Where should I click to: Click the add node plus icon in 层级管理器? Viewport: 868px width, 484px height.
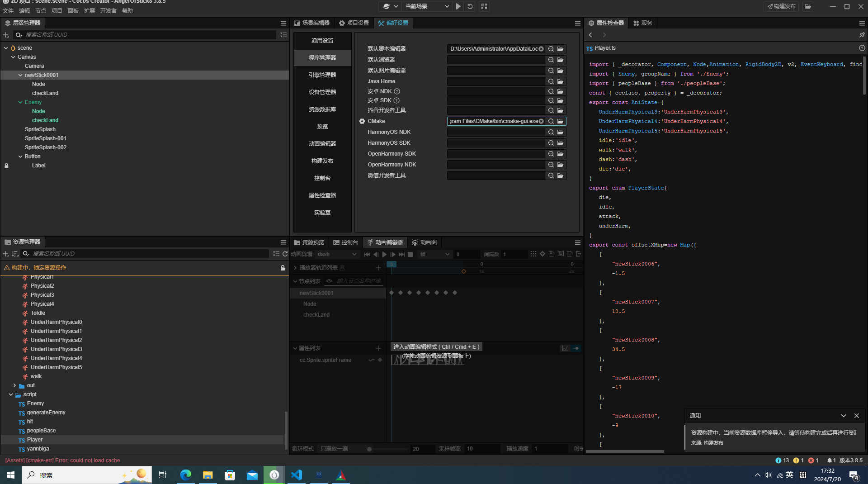point(6,35)
